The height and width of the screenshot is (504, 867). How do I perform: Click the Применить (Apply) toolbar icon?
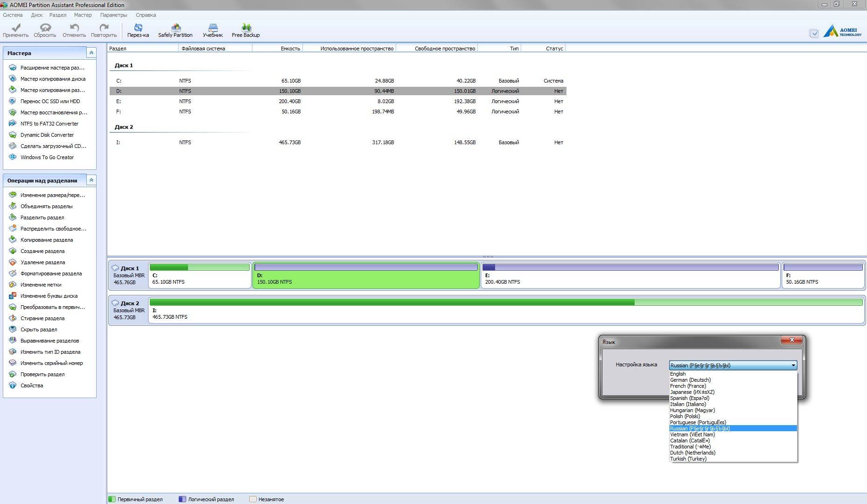(15, 30)
